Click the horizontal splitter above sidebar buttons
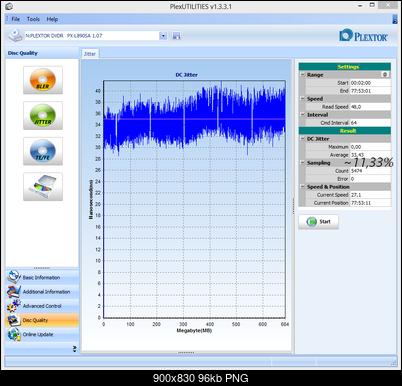The height and width of the screenshot is (386, 402). (x=42, y=268)
